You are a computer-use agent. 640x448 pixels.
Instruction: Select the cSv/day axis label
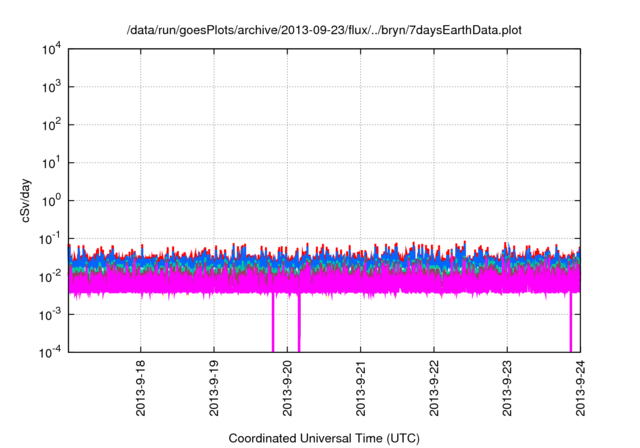coord(25,200)
